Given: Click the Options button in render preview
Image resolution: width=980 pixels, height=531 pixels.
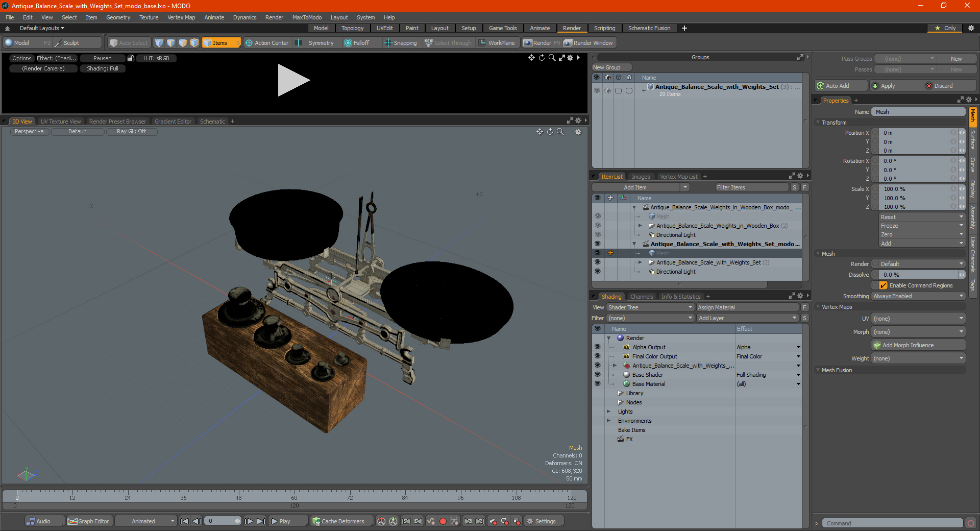Looking at the screenshot, I should [22, 58].
